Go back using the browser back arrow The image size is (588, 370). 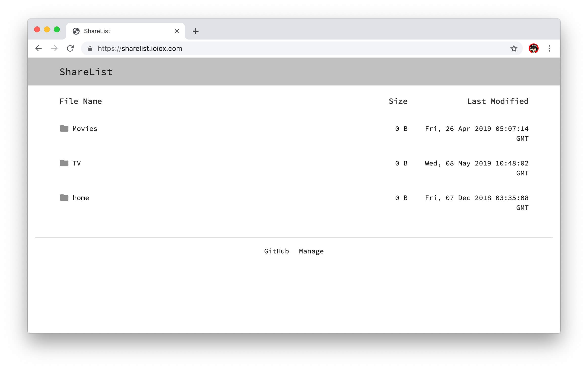tap(39, 48)
